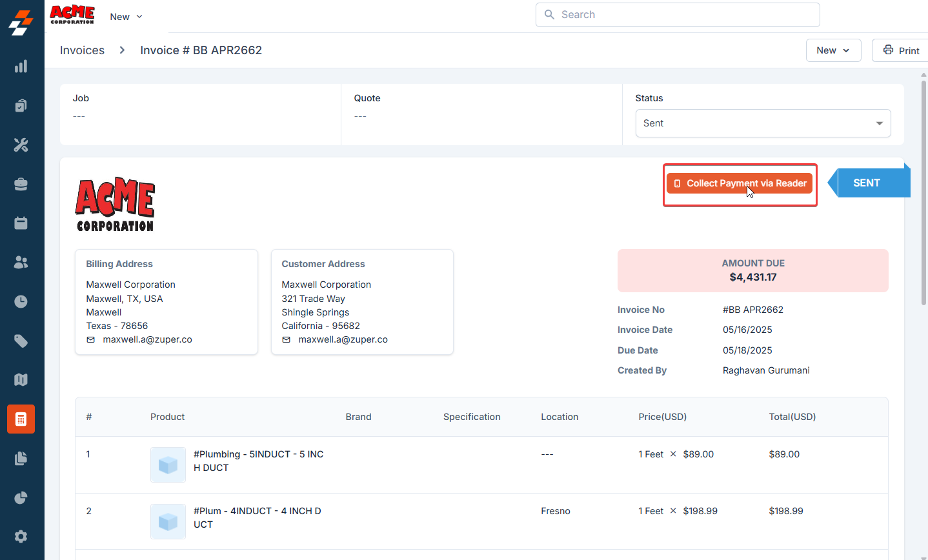Click the Customer Address heading

pyautogui.click(x=323, y=264)
